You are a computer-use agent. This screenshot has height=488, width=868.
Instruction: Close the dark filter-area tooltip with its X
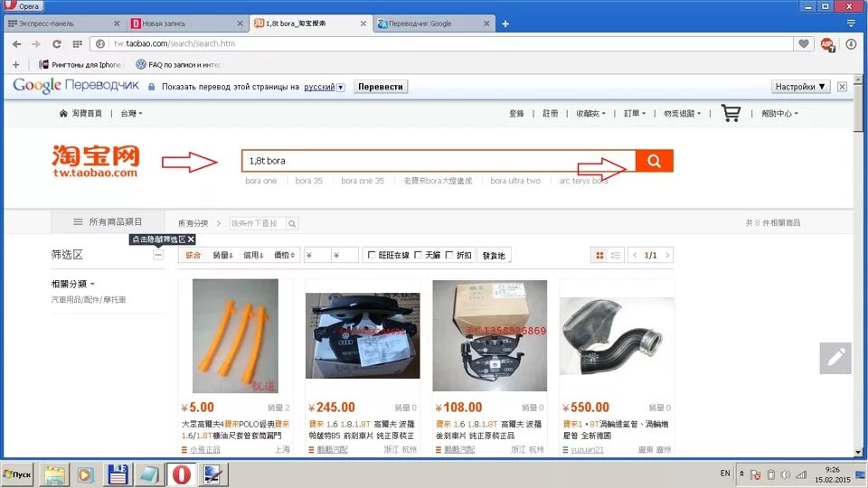point(191,239)
